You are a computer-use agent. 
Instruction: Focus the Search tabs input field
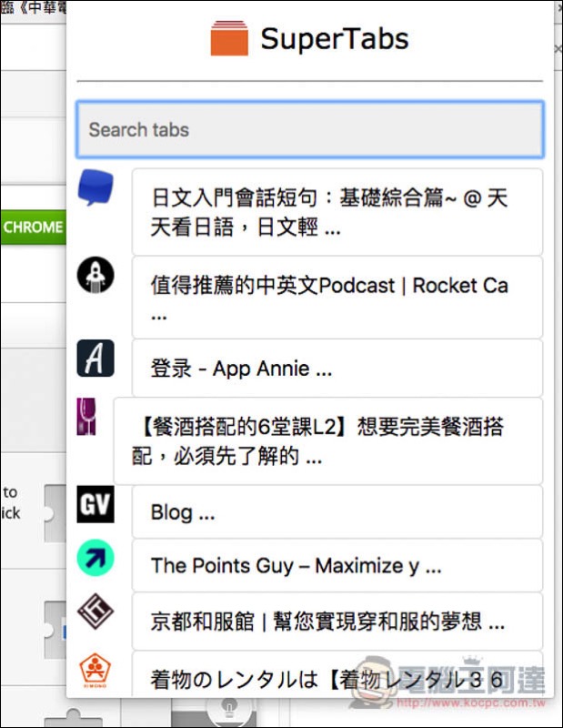tap(310, 129)
